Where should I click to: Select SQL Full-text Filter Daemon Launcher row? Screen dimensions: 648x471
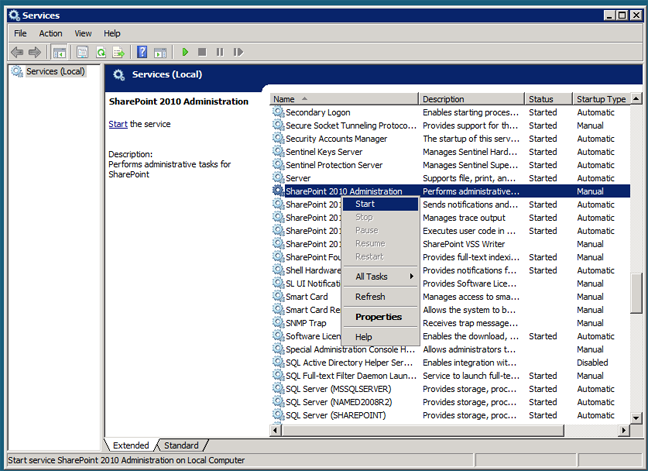click(x=450, y=376)
